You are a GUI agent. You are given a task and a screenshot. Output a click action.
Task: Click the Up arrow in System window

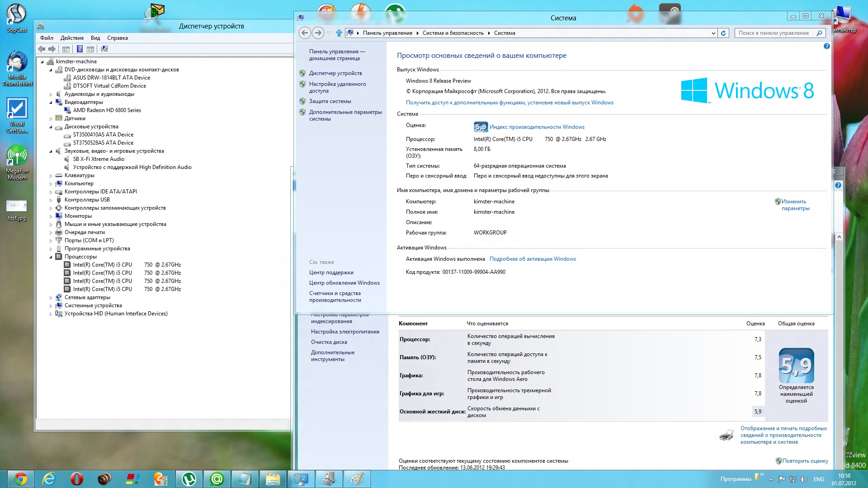(x=339, y=33)
